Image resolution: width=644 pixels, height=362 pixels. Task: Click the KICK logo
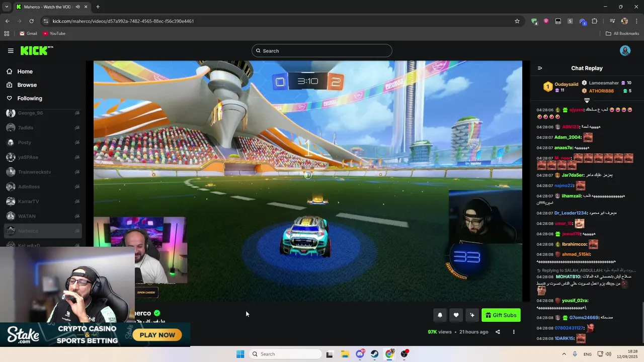coord(36,50)
